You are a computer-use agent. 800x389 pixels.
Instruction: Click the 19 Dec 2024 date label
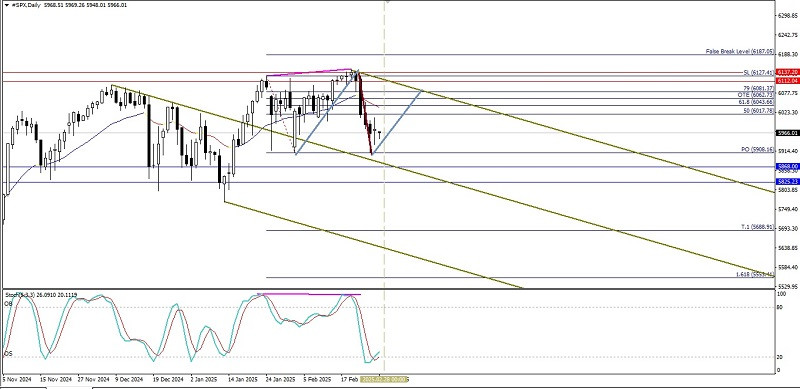[168, 380]
